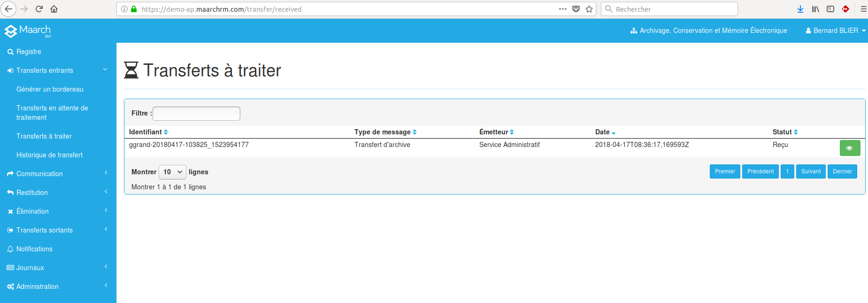Open browser library icon
The width and height of the screenshot is (868, 303).
click(x=815, y=9)
